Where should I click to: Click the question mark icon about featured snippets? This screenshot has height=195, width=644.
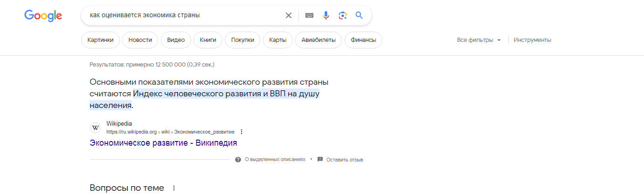238,159
